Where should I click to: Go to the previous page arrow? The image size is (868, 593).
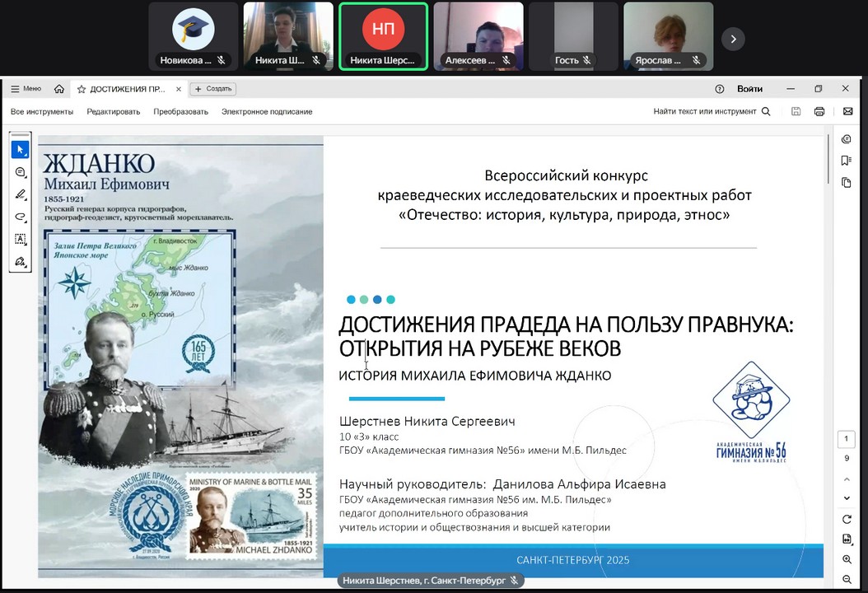point(847,479)
